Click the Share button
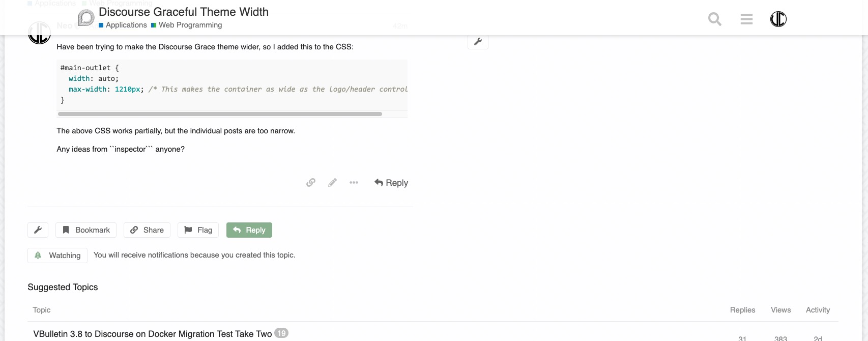Screen dimensions: 868x341 (147, 230)
